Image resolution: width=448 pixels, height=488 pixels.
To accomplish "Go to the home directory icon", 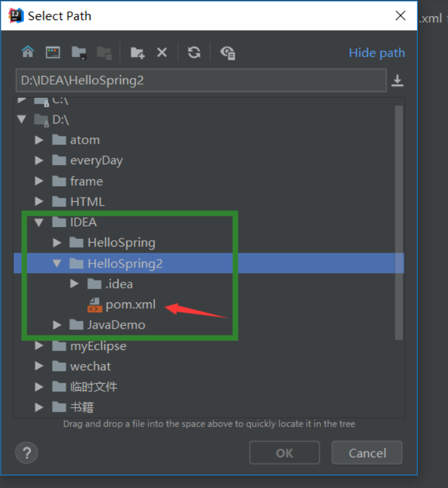I will point(28,52).
